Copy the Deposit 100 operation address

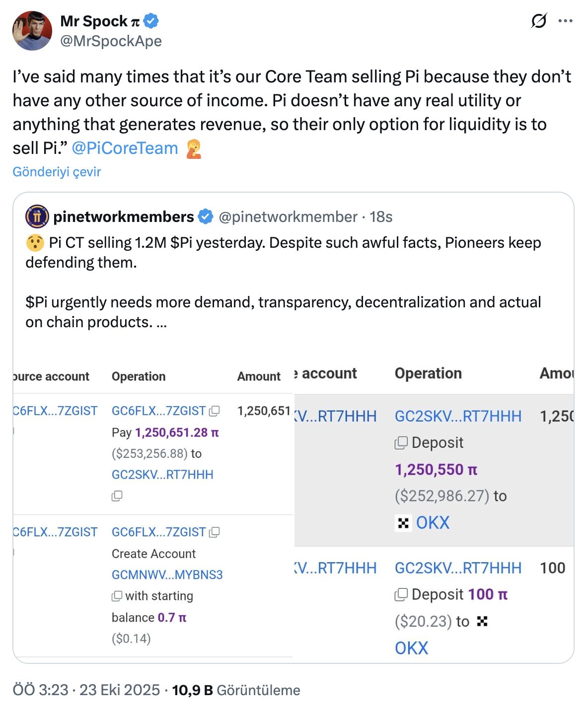[x=401, y=594]
